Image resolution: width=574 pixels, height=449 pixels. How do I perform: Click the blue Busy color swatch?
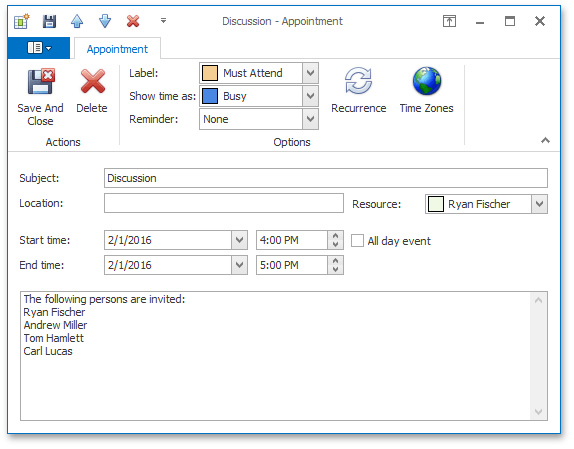click(210, 96)
